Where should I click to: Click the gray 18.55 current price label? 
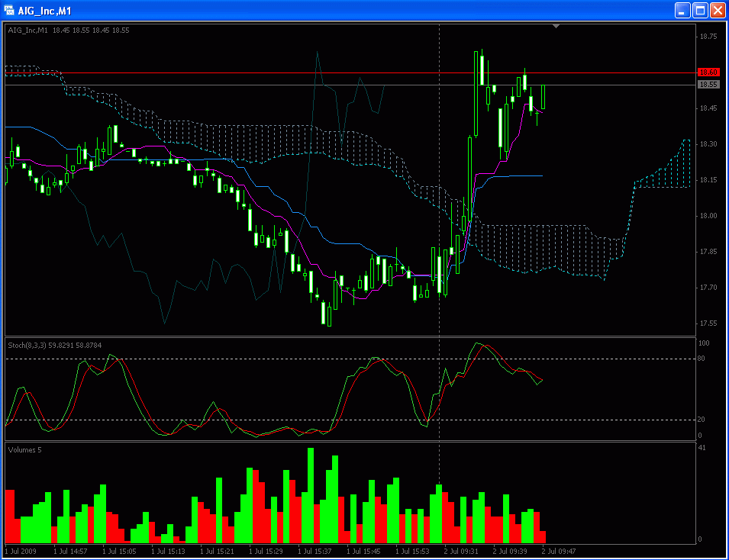tap(708, 85)
